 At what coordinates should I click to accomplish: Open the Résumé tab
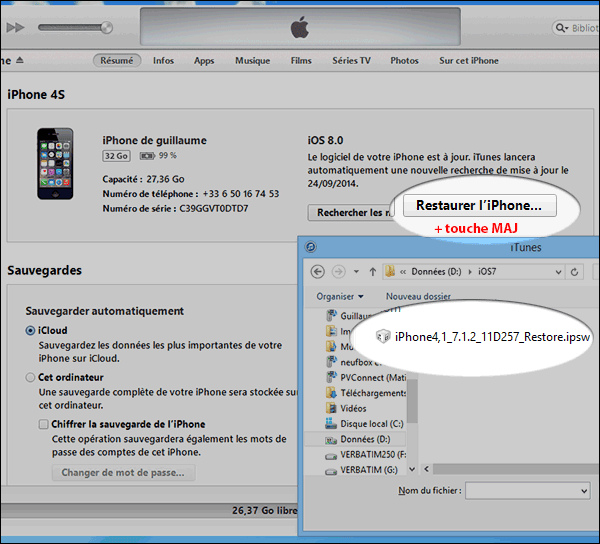point(117,60)
